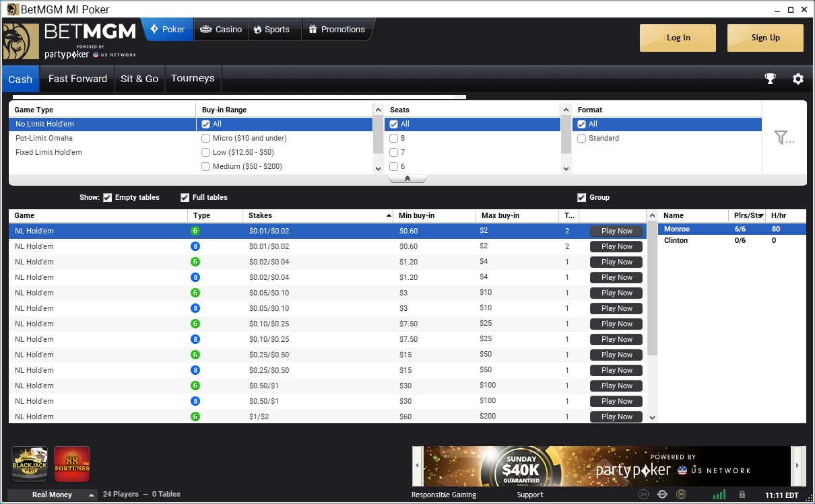Select the Sit & Go tab
This screenshot has height=504, width=815.
[139, 79]
